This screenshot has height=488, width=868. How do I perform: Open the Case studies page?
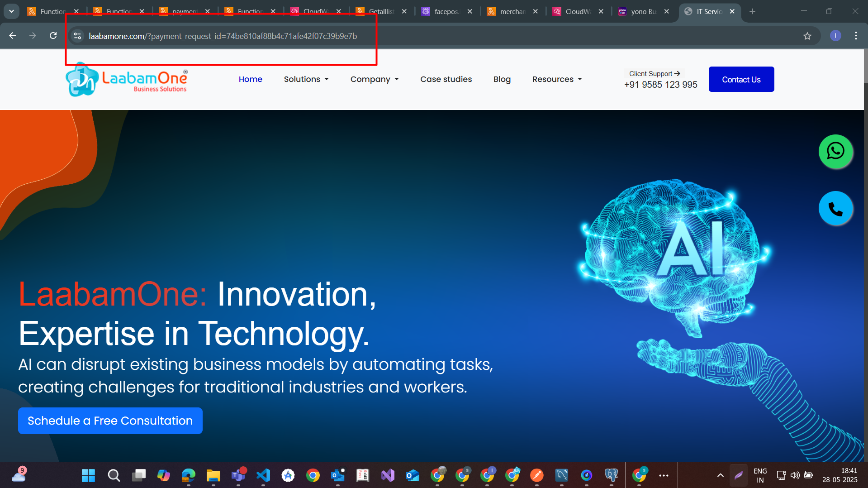pyautogui.click(x=446, y=79)
